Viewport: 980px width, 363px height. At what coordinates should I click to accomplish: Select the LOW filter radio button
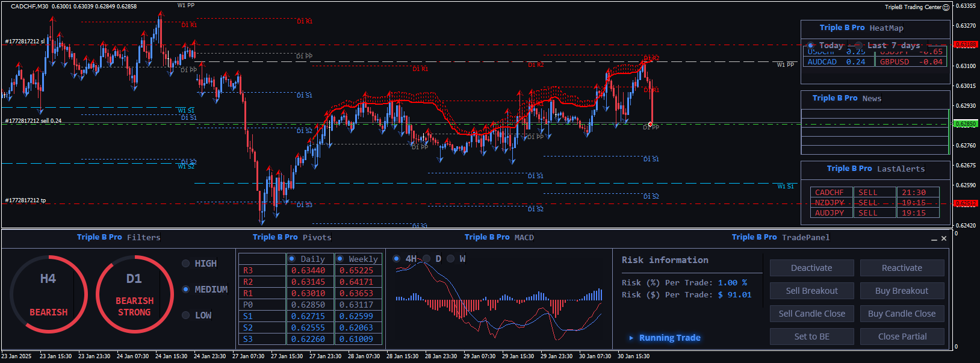tap(186, 315)
